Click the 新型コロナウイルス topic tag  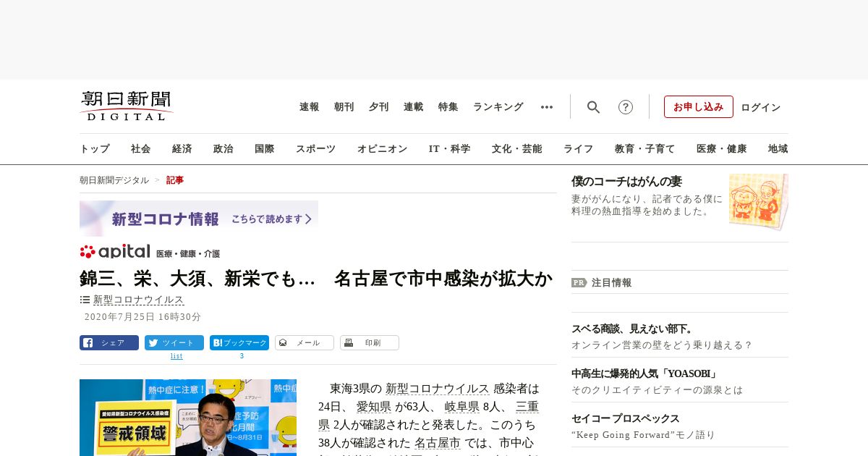(139, 300)
